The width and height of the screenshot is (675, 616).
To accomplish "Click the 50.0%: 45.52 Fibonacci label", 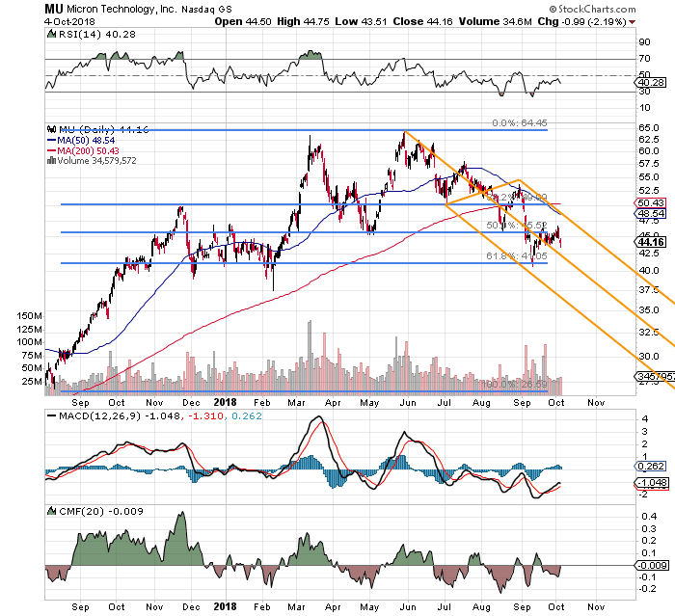I will click(517, 226).
